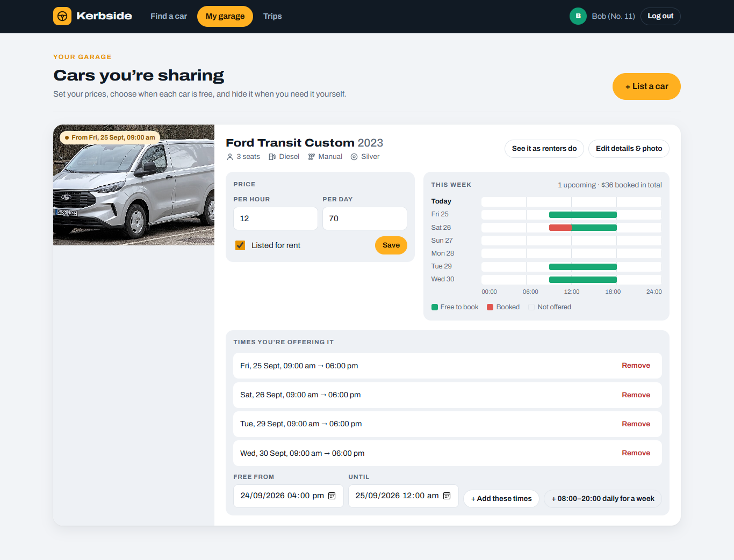
Task: Click the Tue 29 green availability bar
Action: click(x=583, y=267)
